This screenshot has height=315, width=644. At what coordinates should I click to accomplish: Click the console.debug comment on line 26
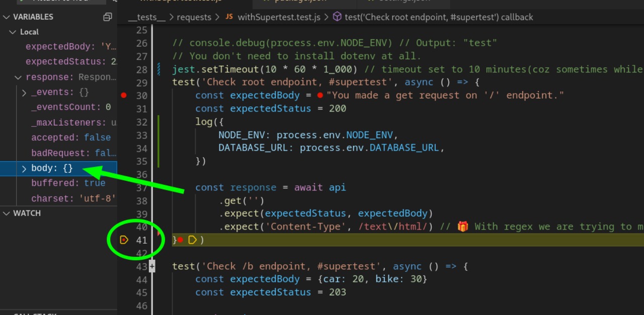click(335, 43)
